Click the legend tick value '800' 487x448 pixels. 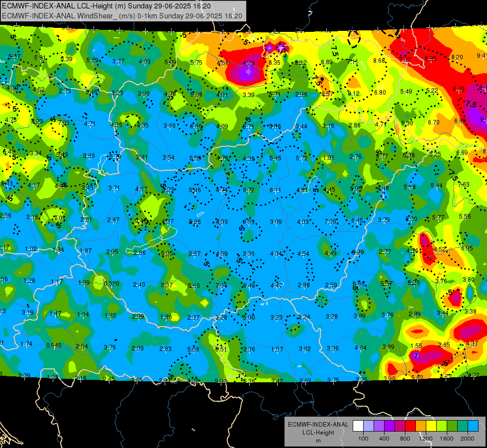click(405, 439)
